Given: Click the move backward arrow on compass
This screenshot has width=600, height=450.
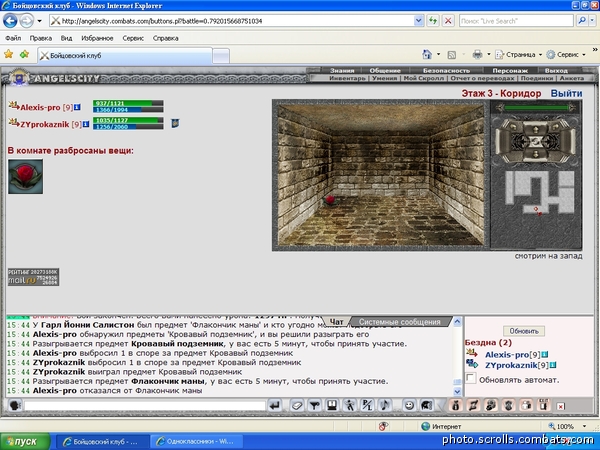Looking at the screenshot, I should (x=535, y=153).
